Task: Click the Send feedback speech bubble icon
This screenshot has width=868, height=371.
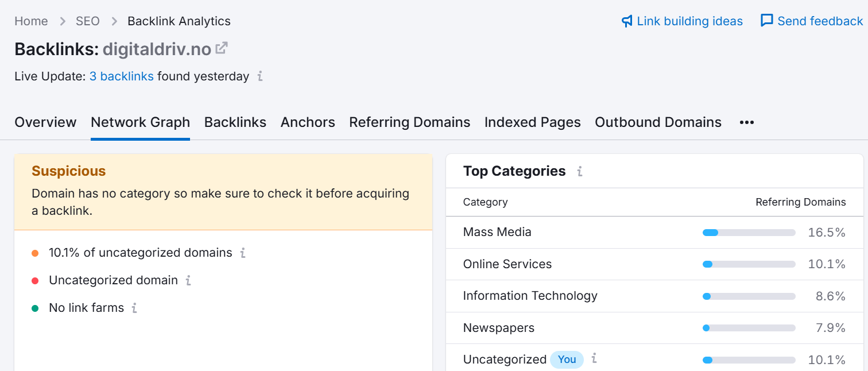Action: (766, 21)
